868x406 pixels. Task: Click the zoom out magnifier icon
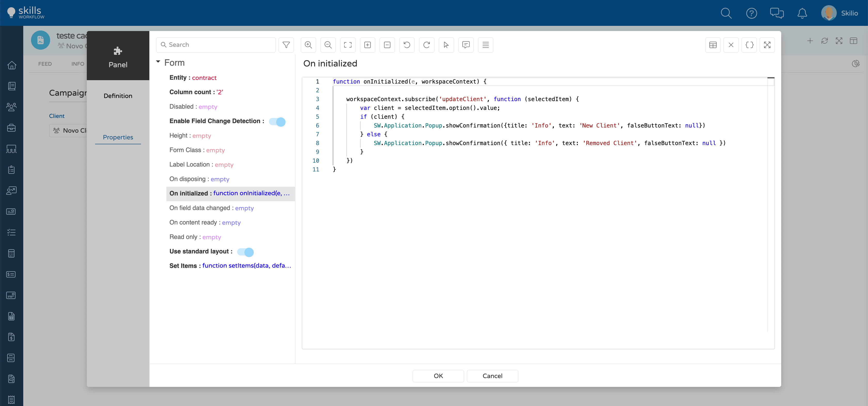(x=328, y=45)
